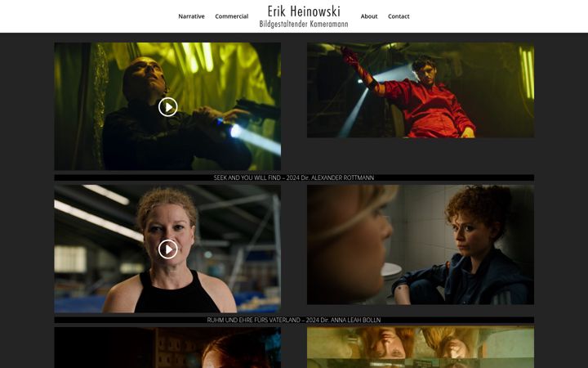Open the still of man in red jumpsuit

421,90
